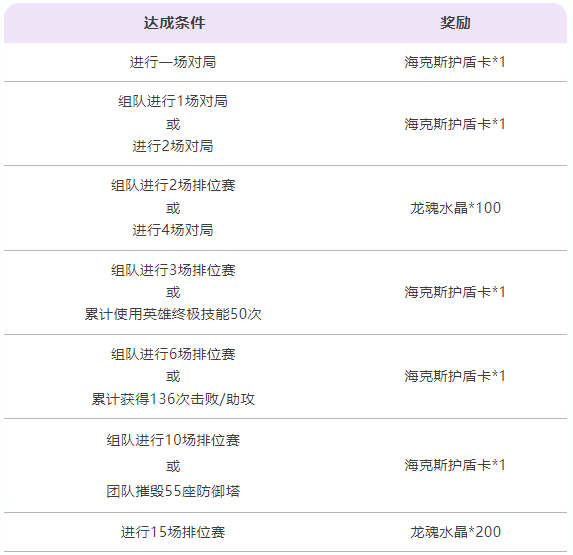The height and width of the screenshot is (555, 573).
Task: Select 组队进行2场排位赛 condition
Action: 173,185
